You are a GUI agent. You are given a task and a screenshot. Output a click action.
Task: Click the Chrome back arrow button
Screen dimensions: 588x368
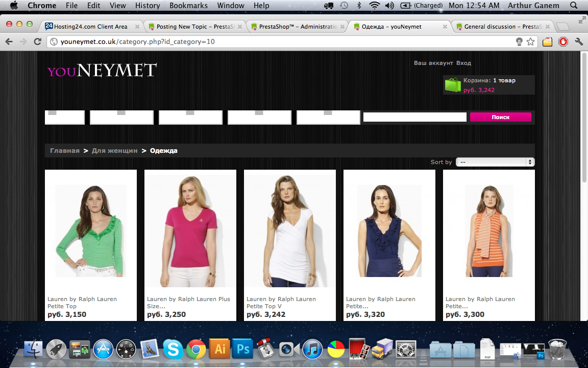coord(9,42)
